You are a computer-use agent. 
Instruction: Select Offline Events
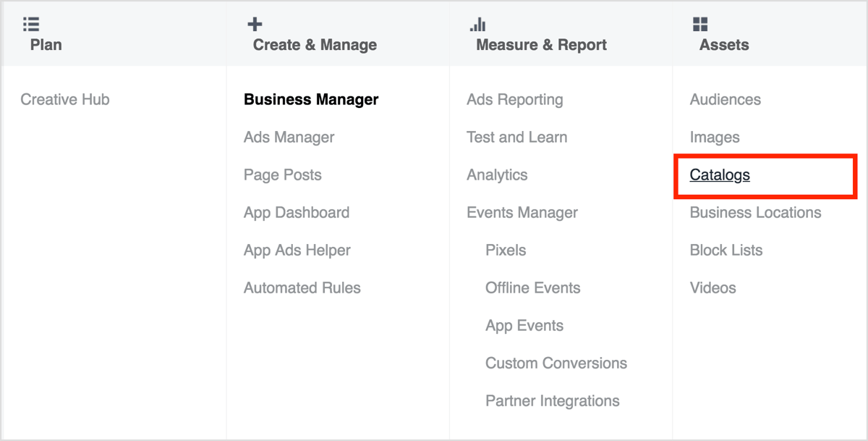click(x=533, y=288)
